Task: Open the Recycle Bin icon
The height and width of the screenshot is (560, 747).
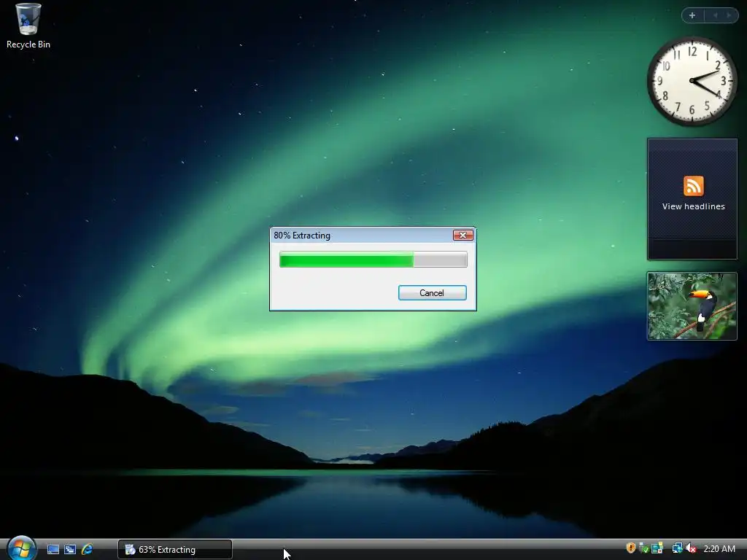Action: (x=28, y=26)
